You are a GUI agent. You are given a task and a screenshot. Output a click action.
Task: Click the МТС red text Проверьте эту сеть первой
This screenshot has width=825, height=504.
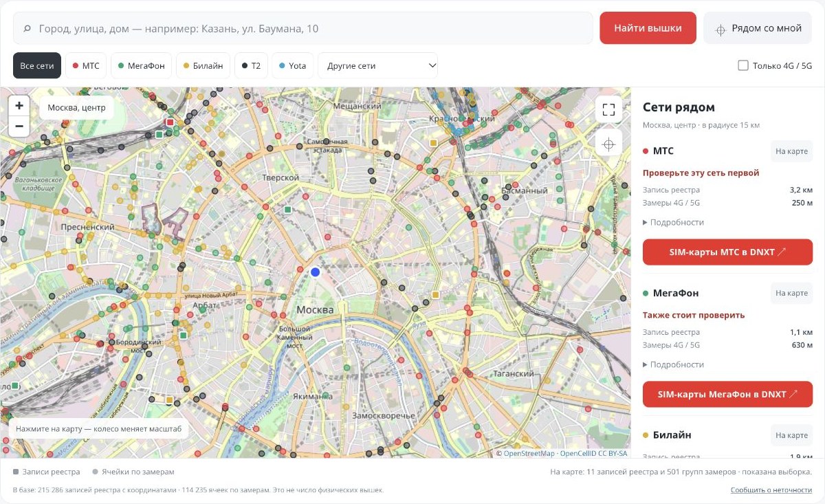(701, 173)
